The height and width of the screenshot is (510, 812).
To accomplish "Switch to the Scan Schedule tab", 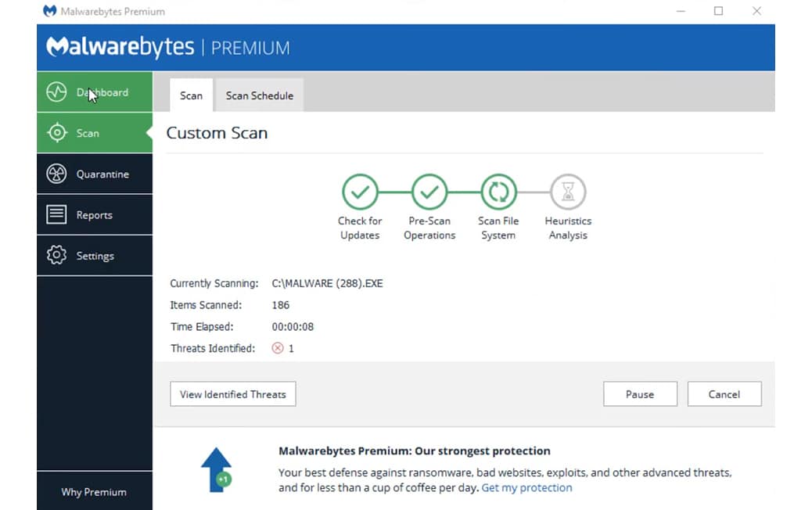I will coord(260,95).
